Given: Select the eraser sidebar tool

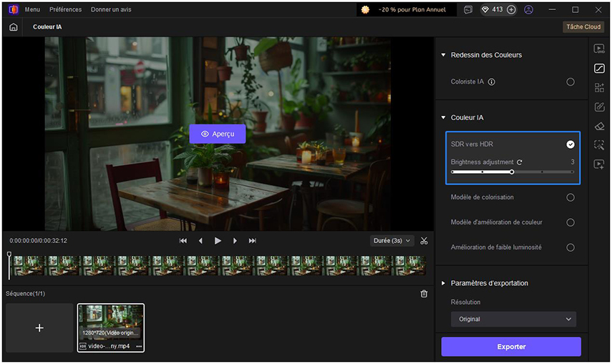Looking at the screenshot, I should click(599, 126).
